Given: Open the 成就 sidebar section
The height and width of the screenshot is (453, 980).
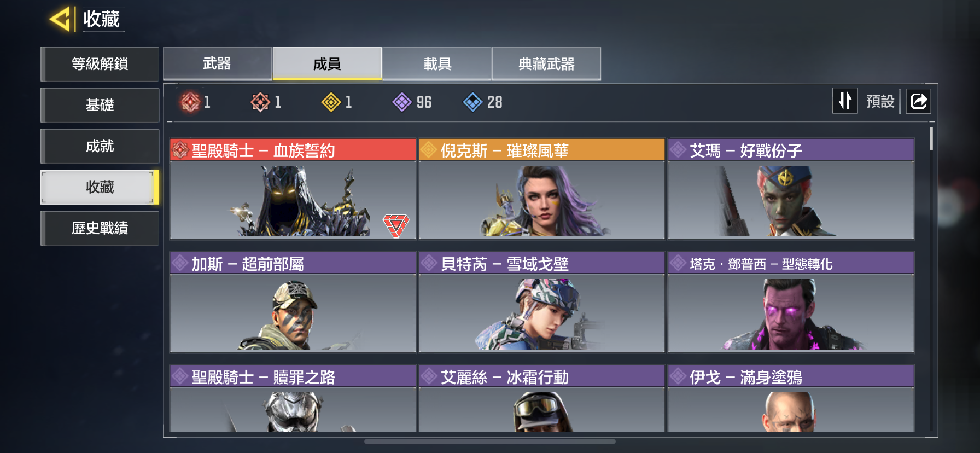Looking at the screenshot, I should (100, 146).
